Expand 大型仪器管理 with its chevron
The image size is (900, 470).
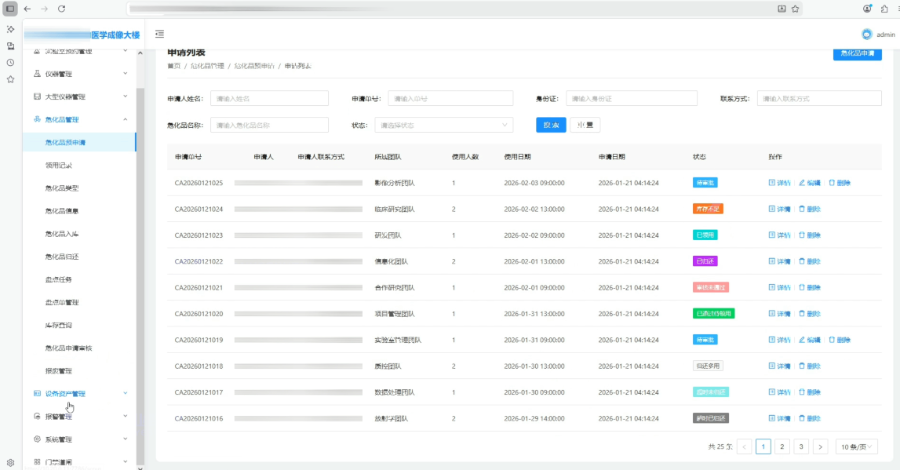coord(125,96)
